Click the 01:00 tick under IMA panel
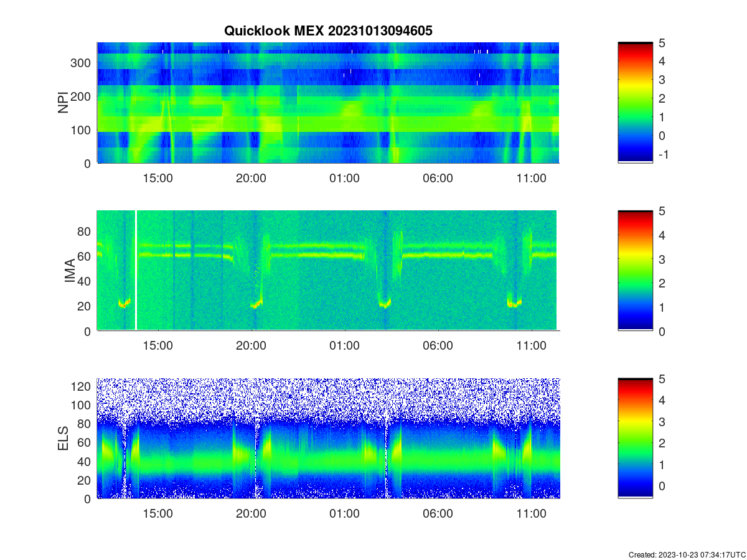This screenshot has width=747, height=560. [345, 345]
